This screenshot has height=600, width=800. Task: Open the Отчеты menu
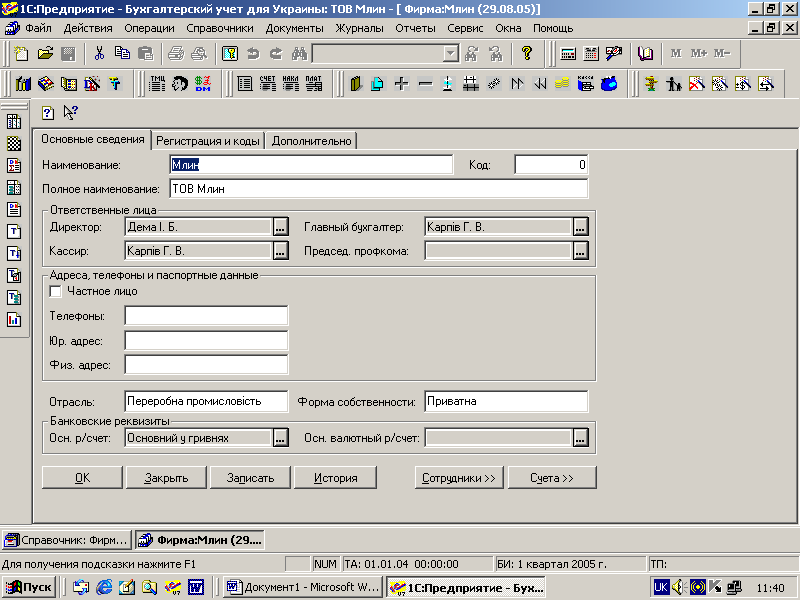pyautogui.click(x=415, y=28)
